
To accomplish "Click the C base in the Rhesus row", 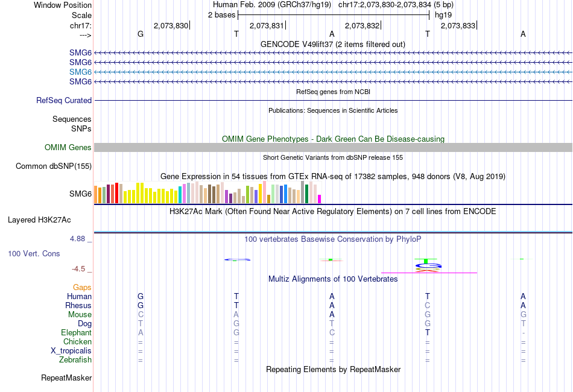I will coord(427,305).
